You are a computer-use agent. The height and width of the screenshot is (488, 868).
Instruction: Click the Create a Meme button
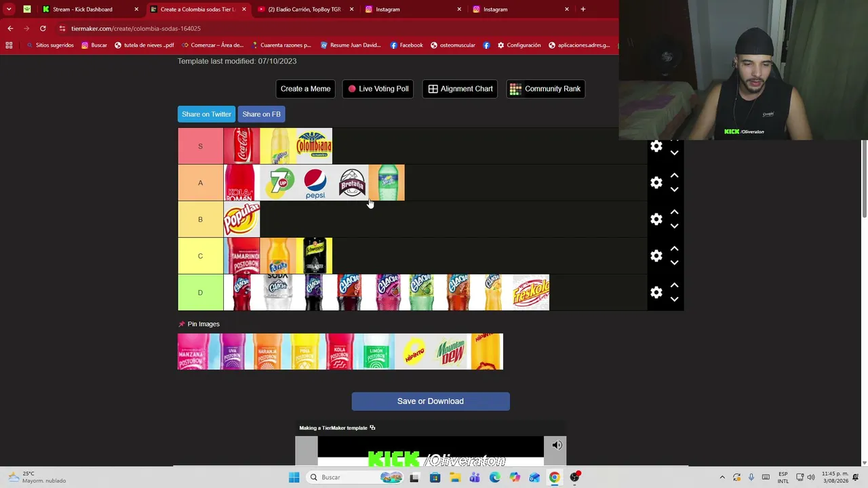tap(306, 89)
